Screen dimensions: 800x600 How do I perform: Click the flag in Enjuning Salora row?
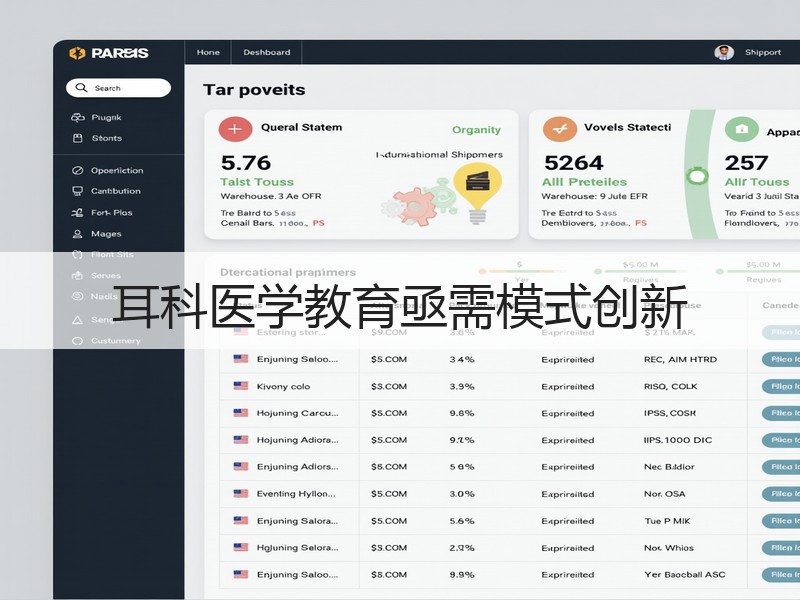coord(241,520)
